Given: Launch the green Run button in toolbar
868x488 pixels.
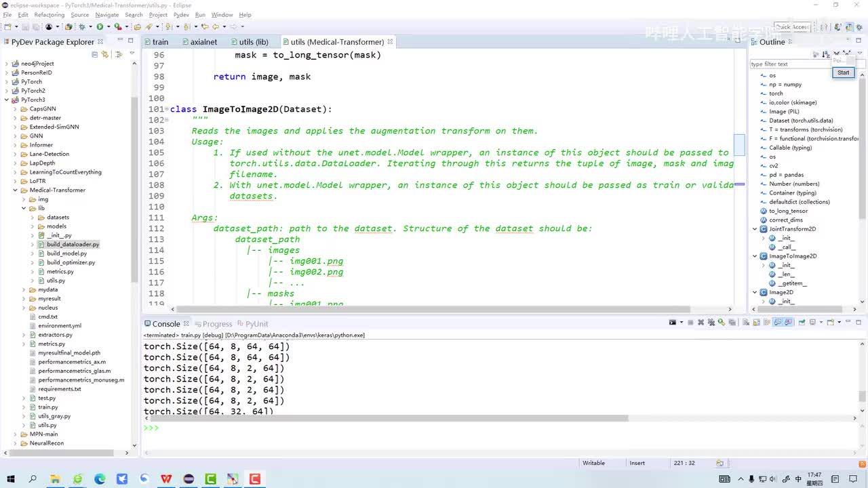Looking at the screenshot, I should [100, 27].
